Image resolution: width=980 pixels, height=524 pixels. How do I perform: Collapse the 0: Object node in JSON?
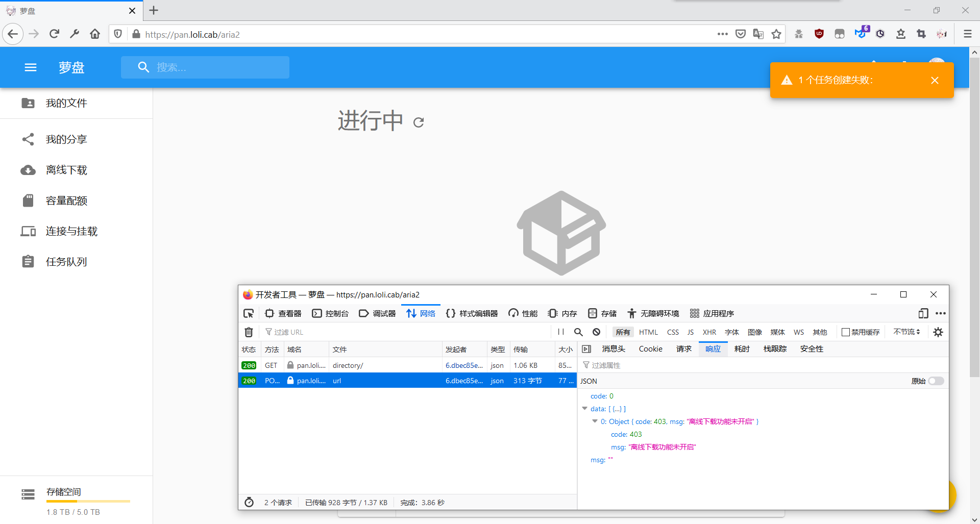tap(595, 421)
